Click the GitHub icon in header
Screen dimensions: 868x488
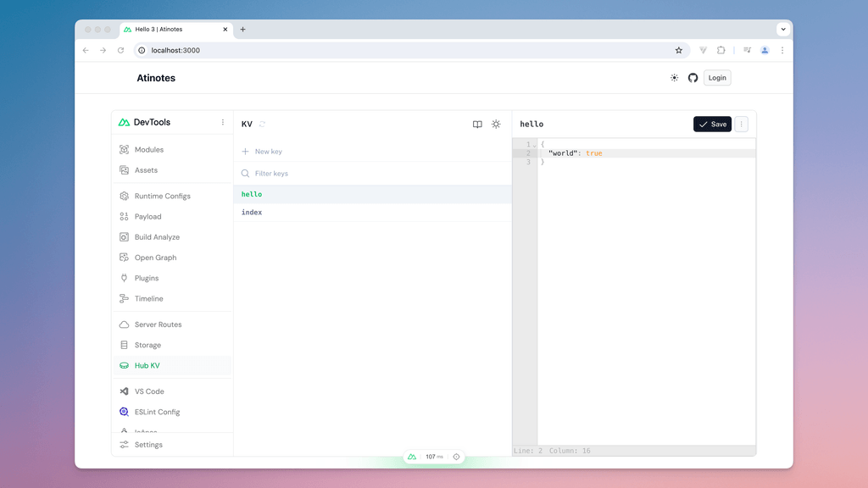pos(693,78)
